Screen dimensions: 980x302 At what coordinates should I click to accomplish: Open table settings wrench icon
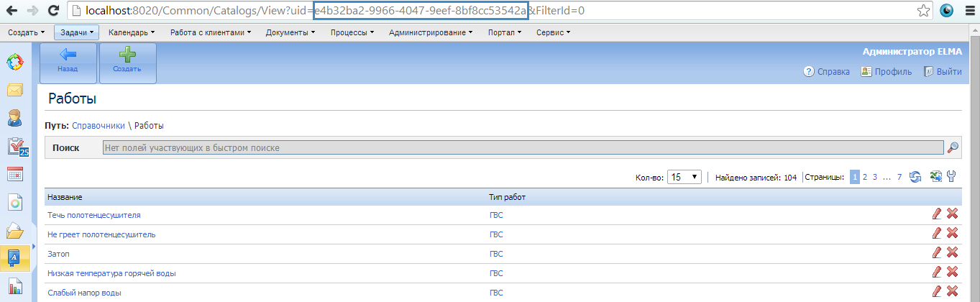pos(951,177)
